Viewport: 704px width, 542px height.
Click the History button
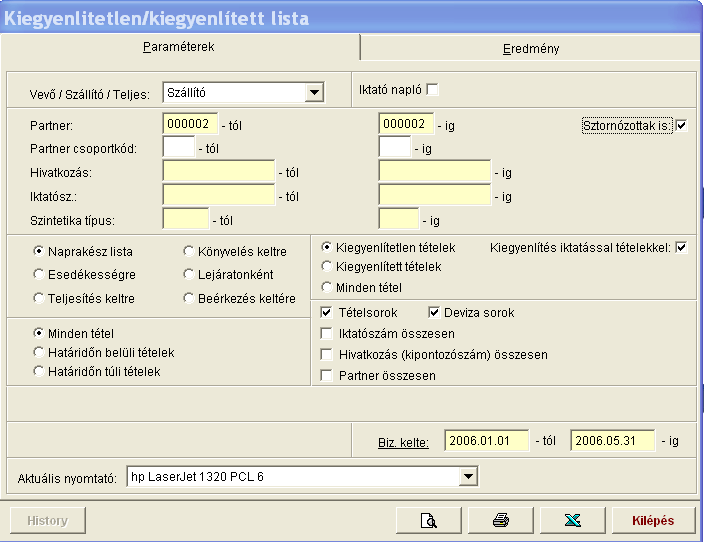pyautogui.click(x=48, y=520)
